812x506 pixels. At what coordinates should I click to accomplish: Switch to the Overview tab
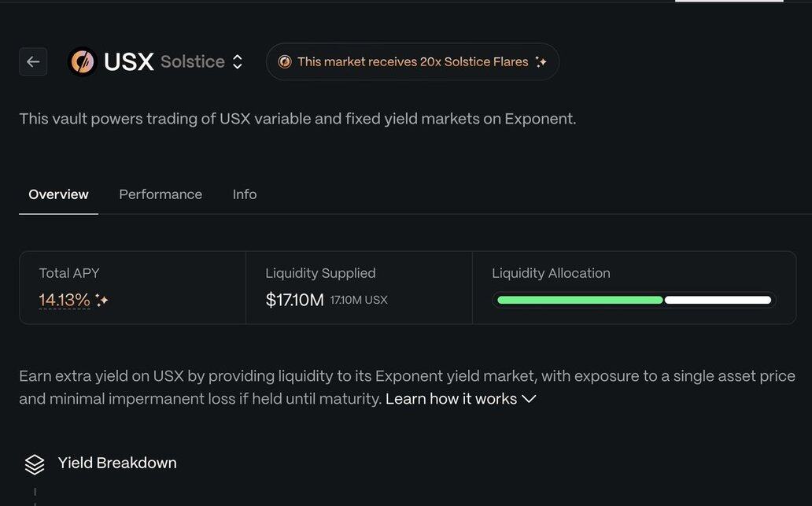pos(58,194)
